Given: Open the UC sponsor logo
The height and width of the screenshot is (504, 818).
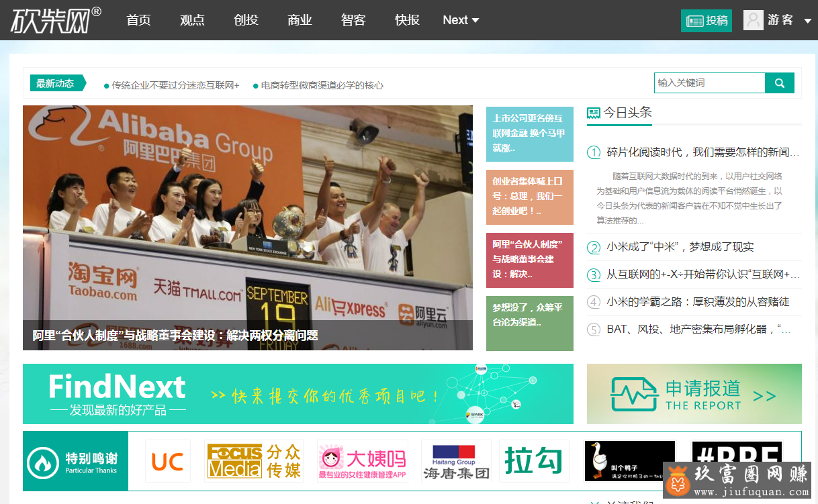Looking at the screenshot, I should [168, 461].
